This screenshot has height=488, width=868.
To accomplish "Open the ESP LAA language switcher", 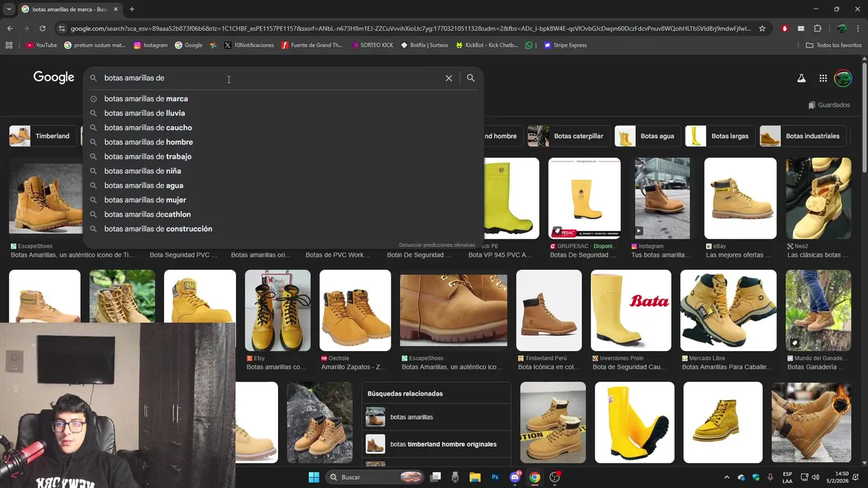I will pos(787,477).
